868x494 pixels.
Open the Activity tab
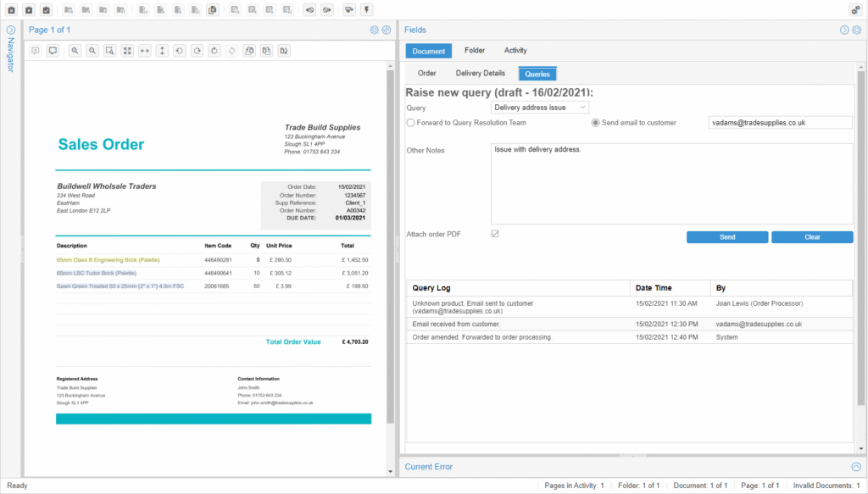point(515,50)
